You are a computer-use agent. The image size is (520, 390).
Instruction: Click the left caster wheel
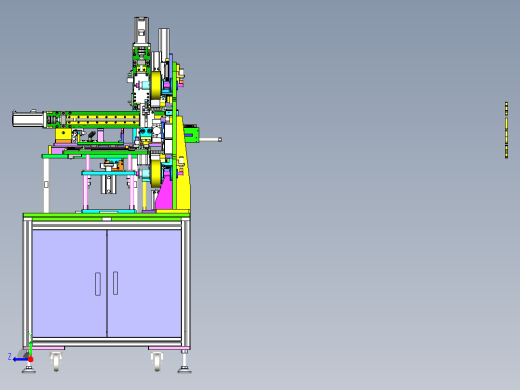tap(56, 361)
